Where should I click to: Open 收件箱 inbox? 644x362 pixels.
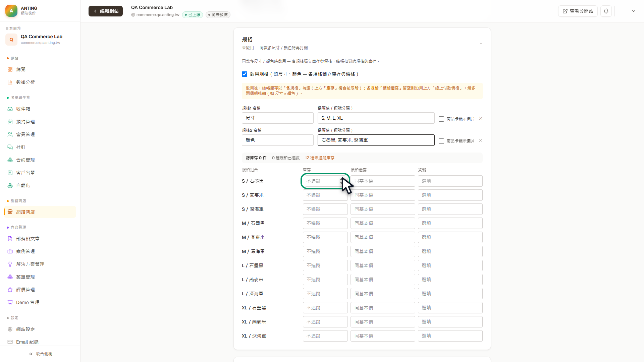(x=40, y=109)
